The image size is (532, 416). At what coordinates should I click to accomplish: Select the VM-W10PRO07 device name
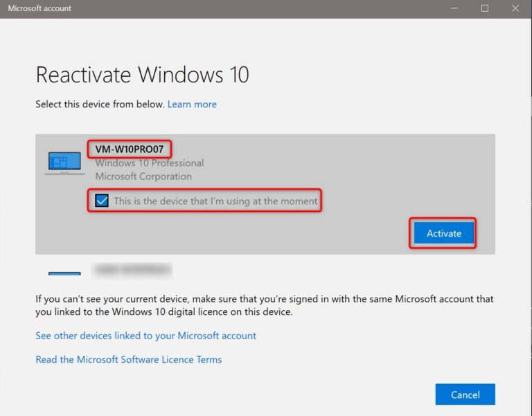pos(130,149)
